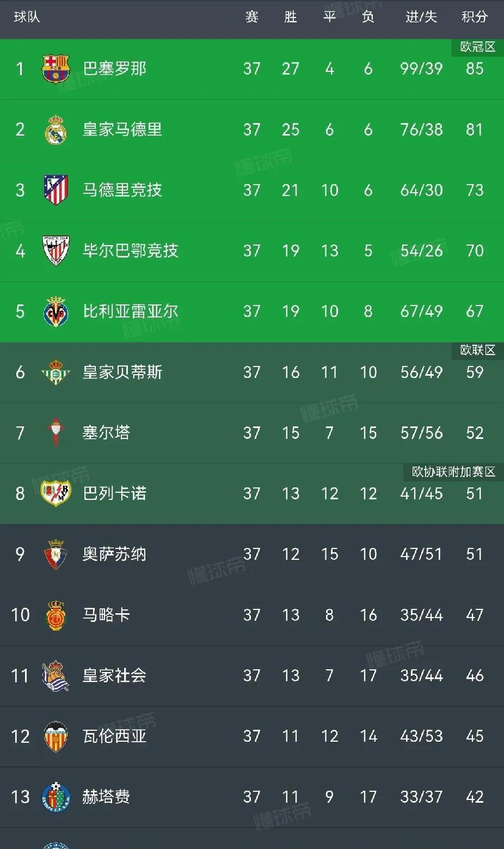Tap the 欧协联附加赛区 zone label
Screen dimensions: 504x849
pos(453,472)
